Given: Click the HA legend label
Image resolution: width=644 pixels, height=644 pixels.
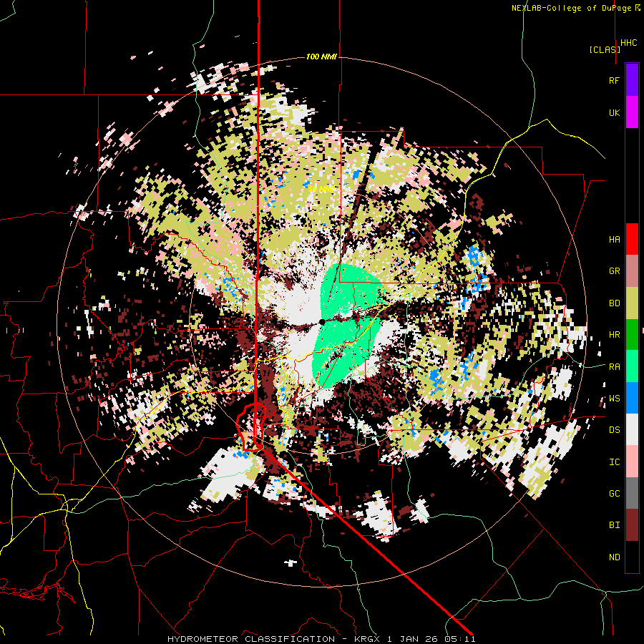Looking at the screenshot, I should click(x=614, y=240).
